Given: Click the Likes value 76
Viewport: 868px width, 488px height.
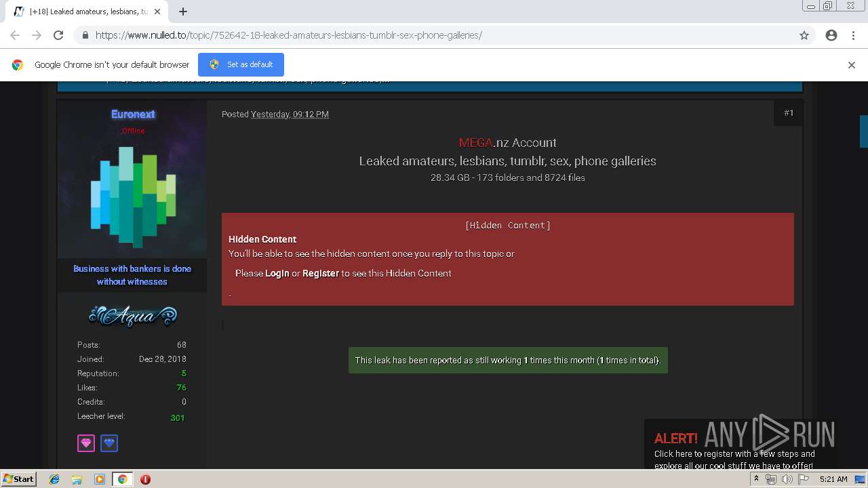Looking at the screenshot, I should point(181,388).
